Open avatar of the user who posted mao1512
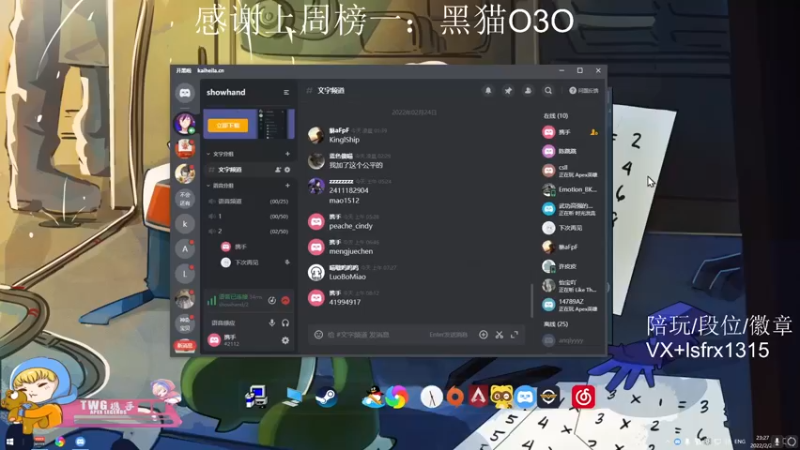The image size is (800, 450). click(316, 186)
